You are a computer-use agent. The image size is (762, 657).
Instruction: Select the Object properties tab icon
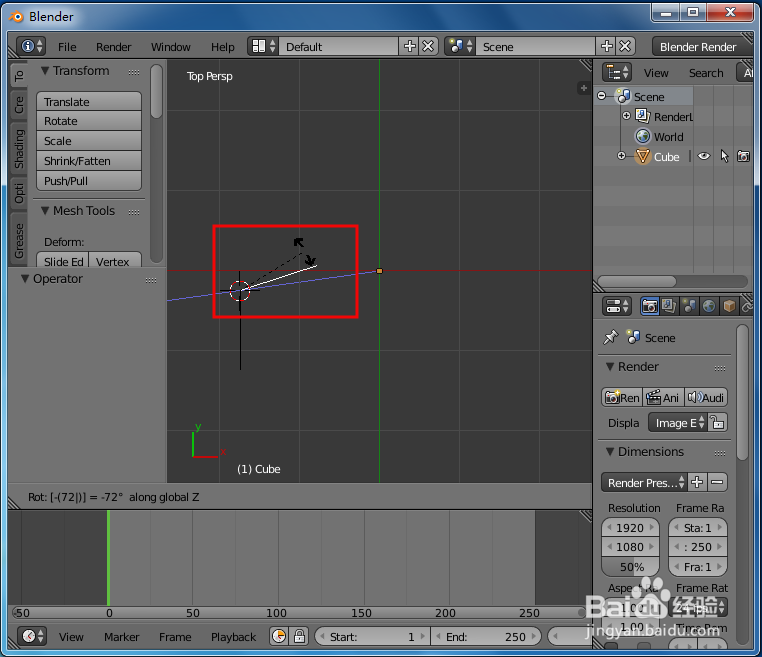coord(729,306)
